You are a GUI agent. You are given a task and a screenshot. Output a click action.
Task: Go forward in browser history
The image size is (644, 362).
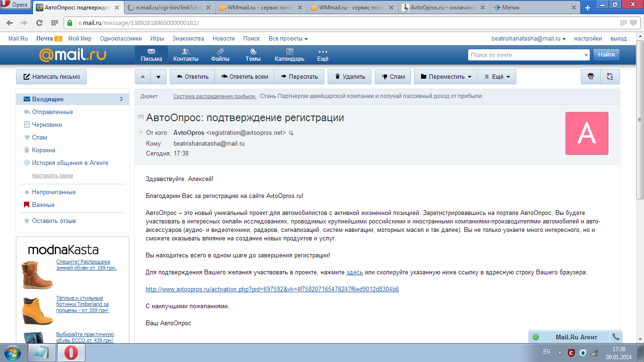tap(24, 23)
